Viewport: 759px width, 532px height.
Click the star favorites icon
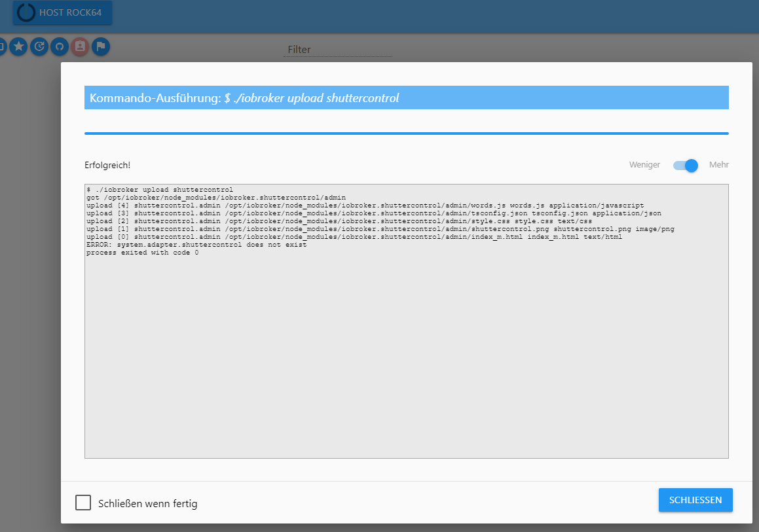click(18, 46)
